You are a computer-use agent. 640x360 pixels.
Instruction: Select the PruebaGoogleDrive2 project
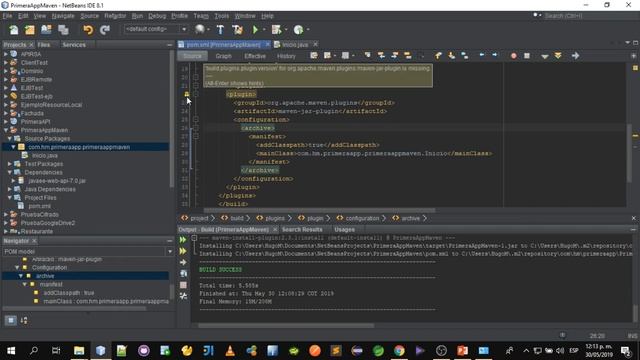pos(48,223)
